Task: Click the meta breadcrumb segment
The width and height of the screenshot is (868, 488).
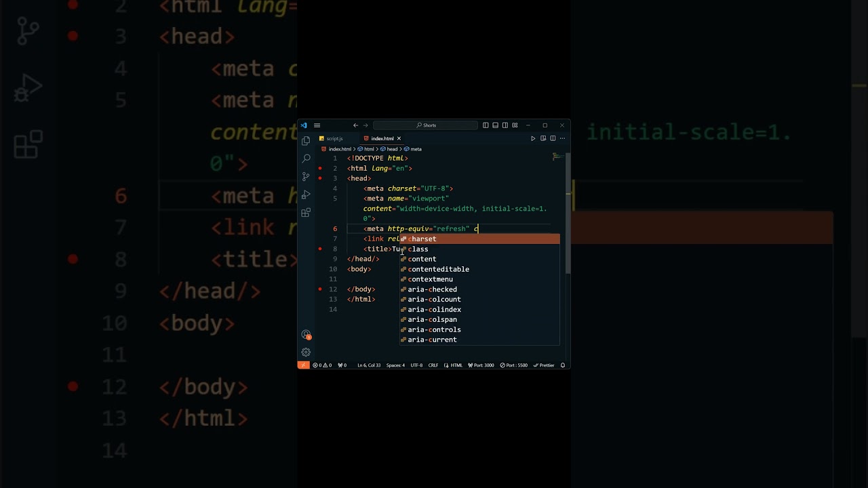Action: 416,149
